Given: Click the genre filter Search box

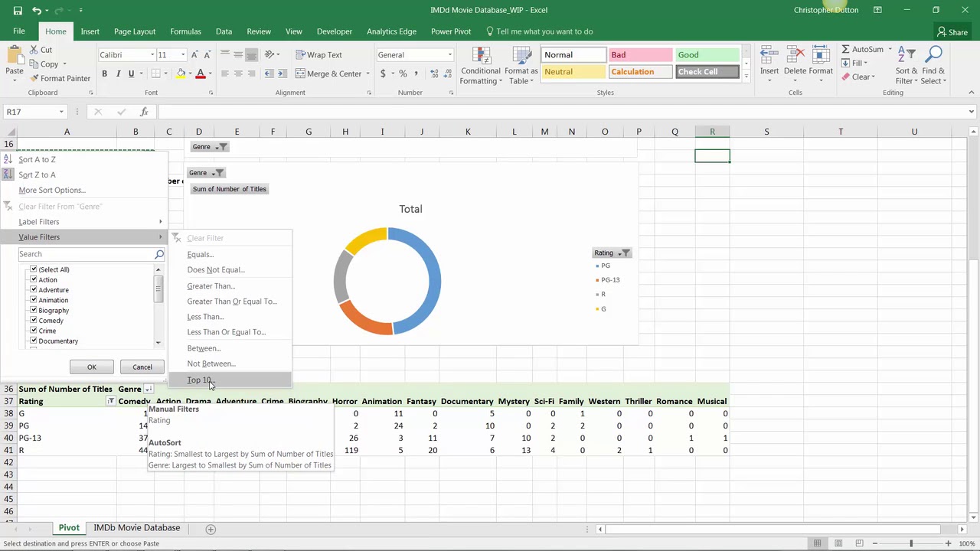Looking at the screenshot, I should tap(87, 254).
